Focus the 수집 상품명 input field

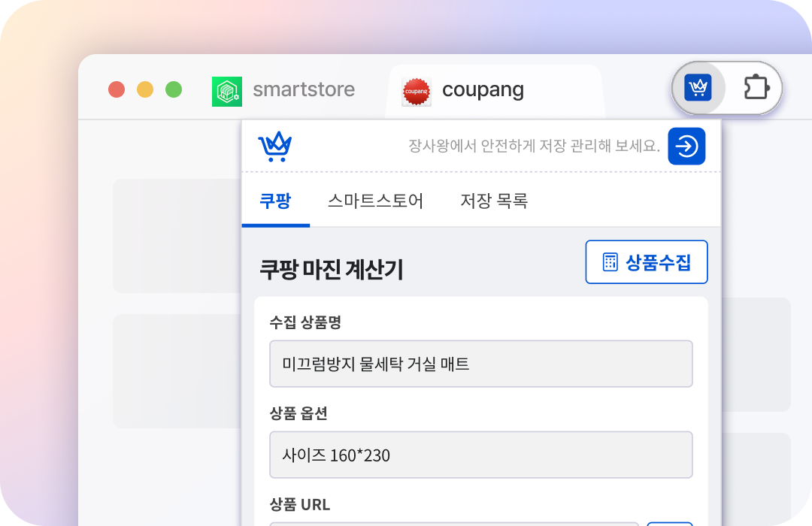click(x=481, y=364)
